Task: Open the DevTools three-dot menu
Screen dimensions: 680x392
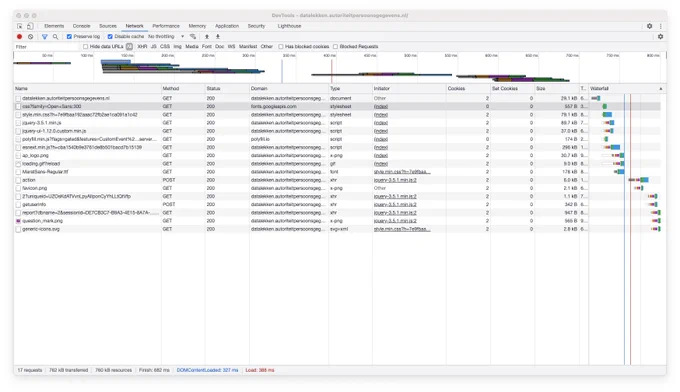Action: 660,26
